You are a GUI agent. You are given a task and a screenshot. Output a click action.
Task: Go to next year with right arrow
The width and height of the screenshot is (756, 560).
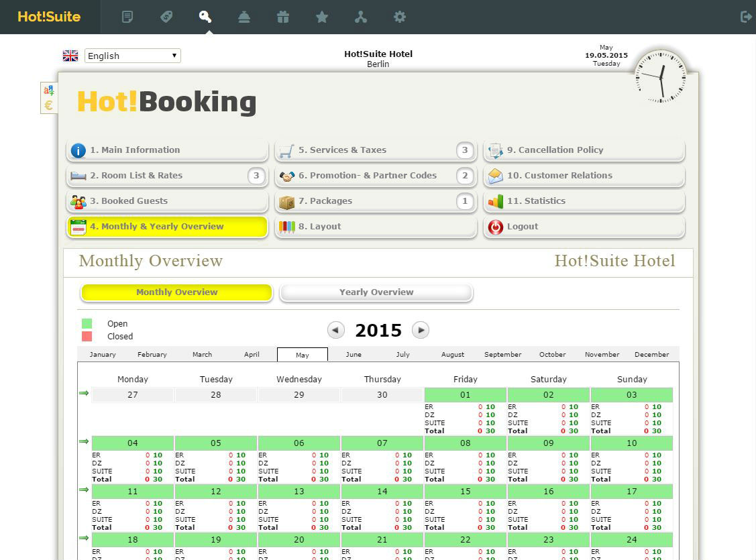[421, 330]
